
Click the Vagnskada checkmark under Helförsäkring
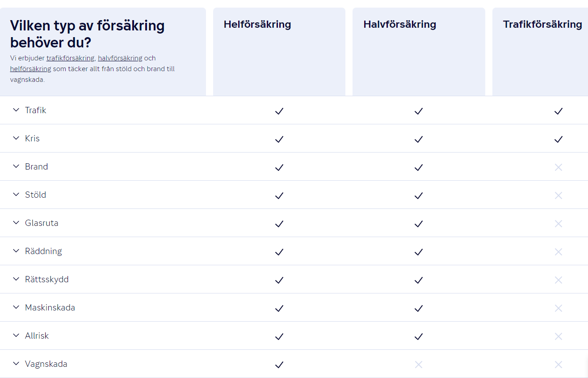(x=279, y=365)
